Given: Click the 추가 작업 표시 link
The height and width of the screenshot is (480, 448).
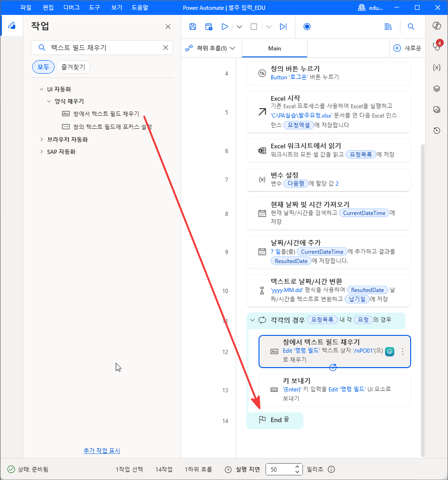Looking at the screenshot, I should click(102, 451).
